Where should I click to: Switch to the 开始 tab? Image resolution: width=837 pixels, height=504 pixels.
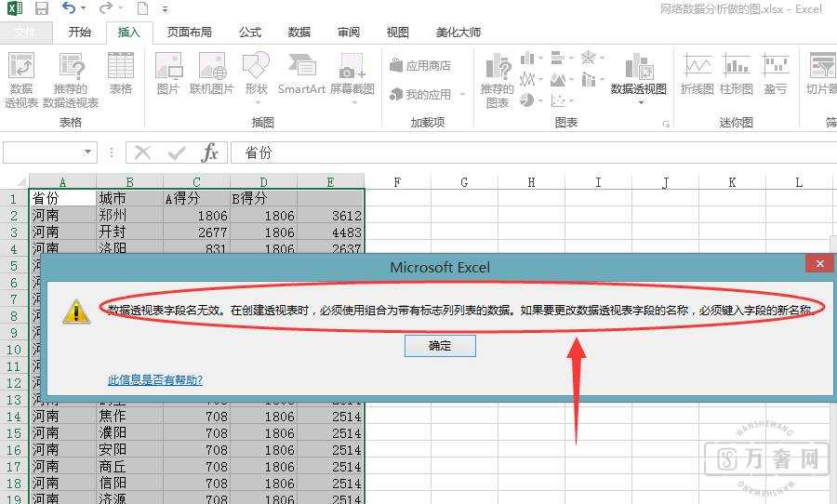(80, 32)
